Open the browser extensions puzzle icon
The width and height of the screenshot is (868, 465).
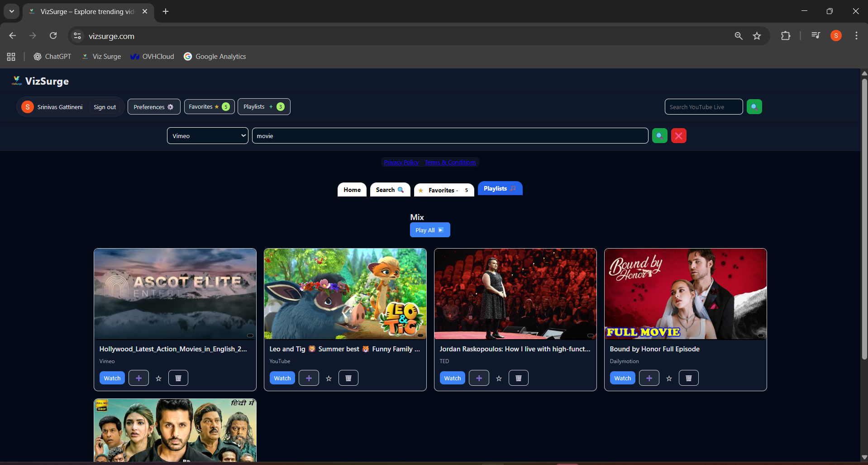[x=786, y=36]
